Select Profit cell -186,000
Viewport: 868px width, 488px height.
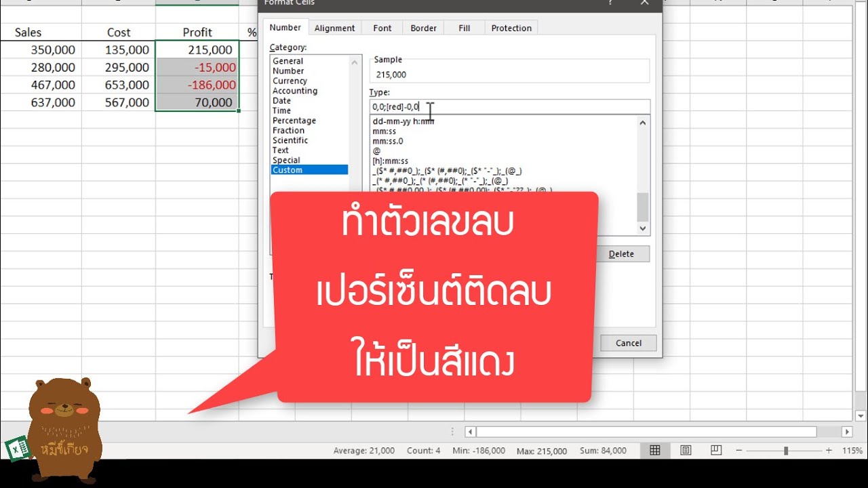point(197,85)
